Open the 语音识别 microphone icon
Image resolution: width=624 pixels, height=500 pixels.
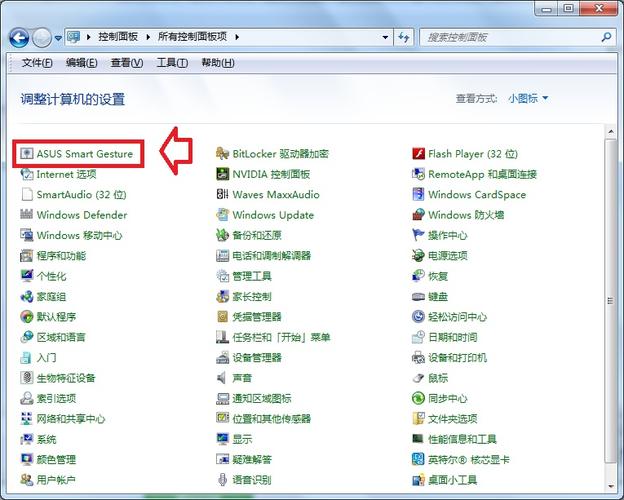click(222, 479)
